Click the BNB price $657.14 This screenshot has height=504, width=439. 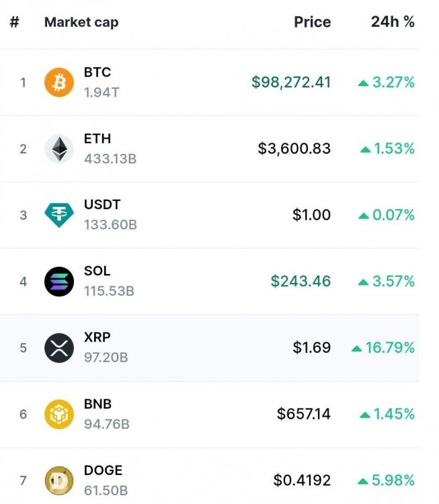pyautogui.click(x=304, y=414)
